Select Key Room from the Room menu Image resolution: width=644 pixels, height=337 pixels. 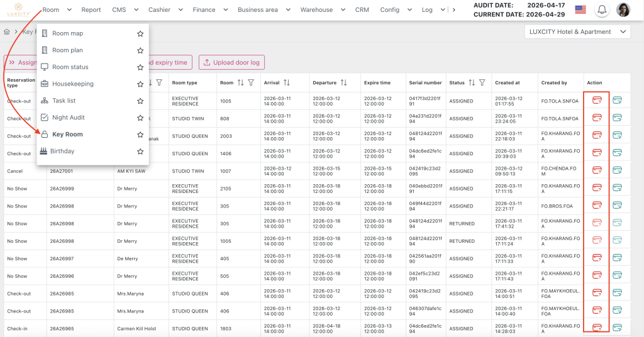pyautogui.click(x=67, y=135)
